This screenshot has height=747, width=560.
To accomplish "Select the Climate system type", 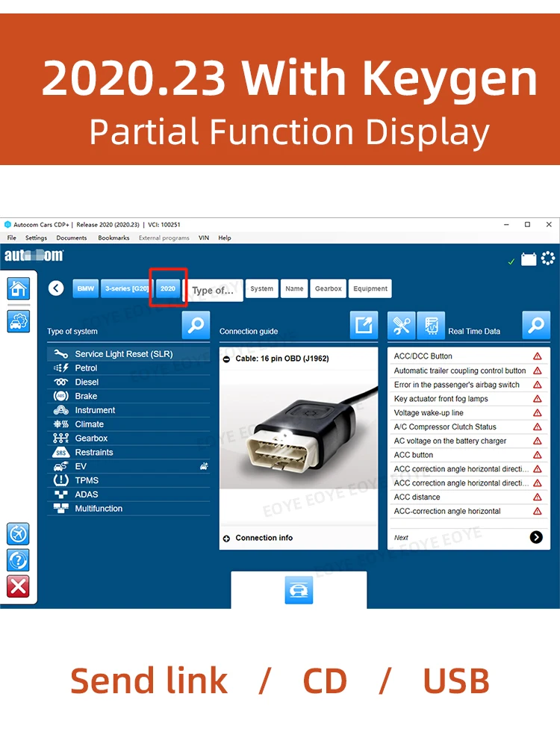I will coord(128,424).
